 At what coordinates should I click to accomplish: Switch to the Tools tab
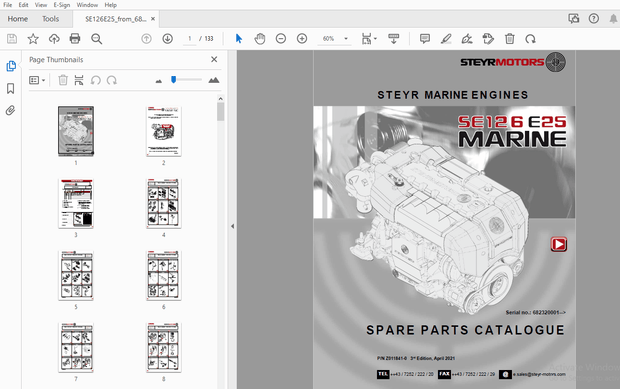pos(50,19)
